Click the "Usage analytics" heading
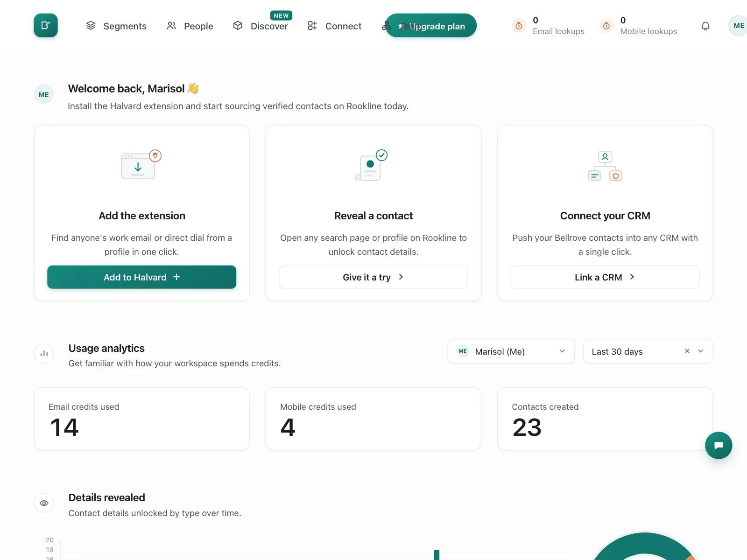The width and height of the screenshot is (747, 560). coord(106,348)
